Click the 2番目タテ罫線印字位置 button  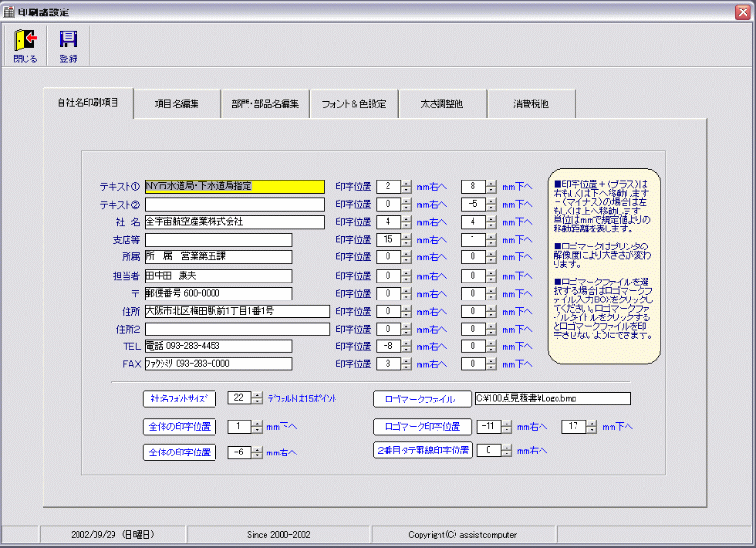(422, 450)
